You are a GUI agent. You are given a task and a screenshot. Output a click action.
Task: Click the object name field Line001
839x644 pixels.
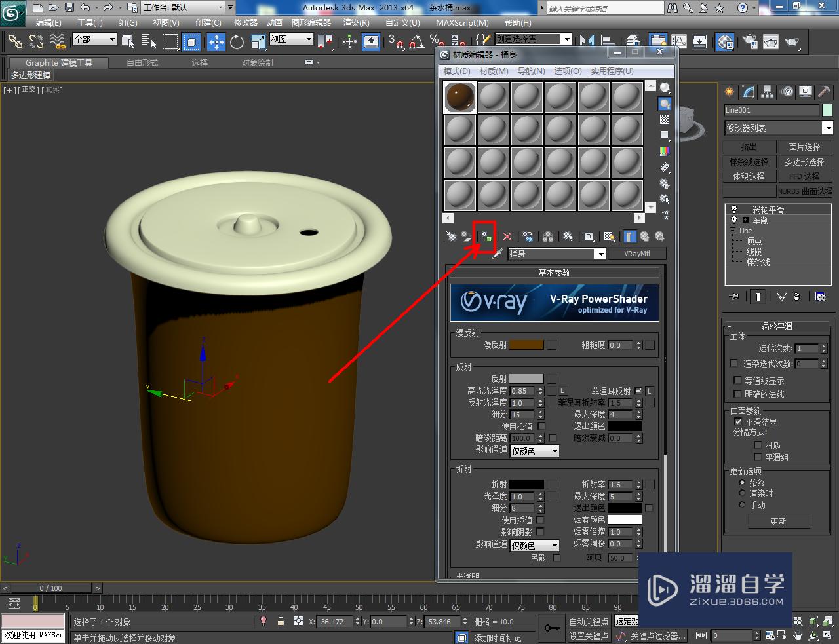[x=771, y=110]
